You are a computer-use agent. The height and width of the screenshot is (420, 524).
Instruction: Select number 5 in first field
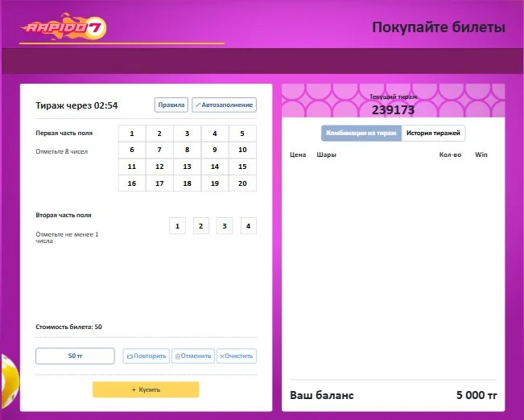pos(242,134)
